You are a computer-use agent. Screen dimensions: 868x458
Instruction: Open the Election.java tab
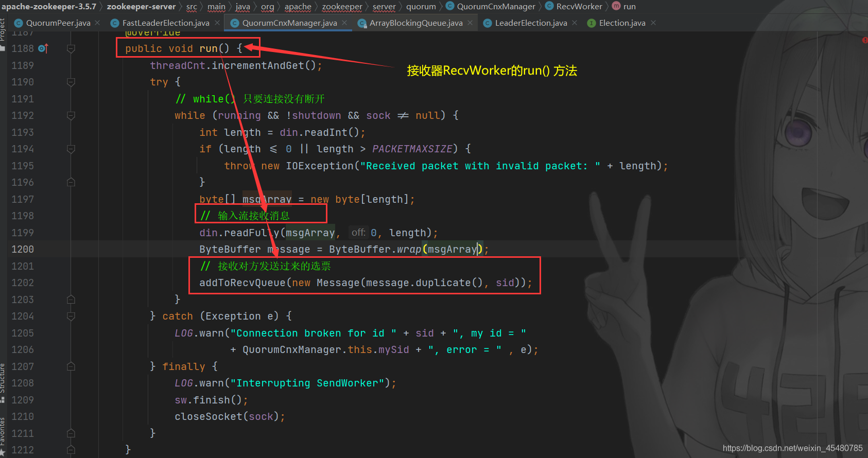coord(622,23)
